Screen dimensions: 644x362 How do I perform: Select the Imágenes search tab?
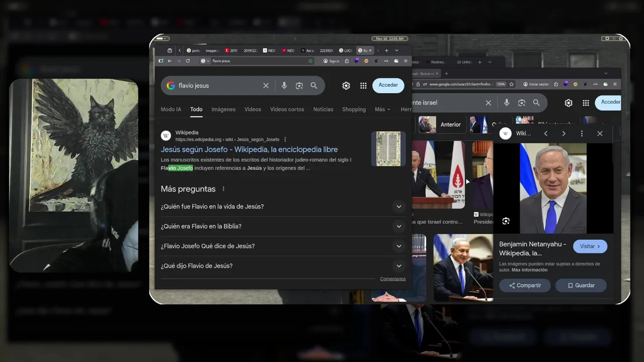tap(223, 109)
